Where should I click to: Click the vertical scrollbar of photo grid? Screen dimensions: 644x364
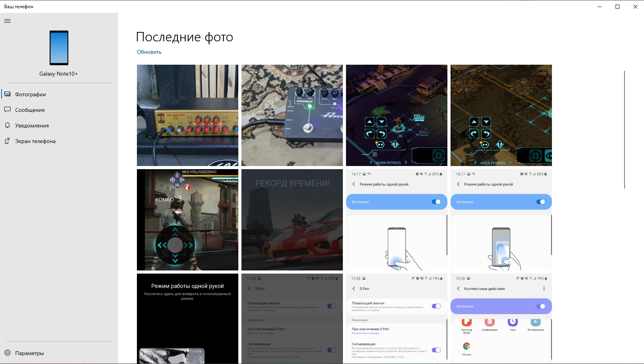point(624,130)
